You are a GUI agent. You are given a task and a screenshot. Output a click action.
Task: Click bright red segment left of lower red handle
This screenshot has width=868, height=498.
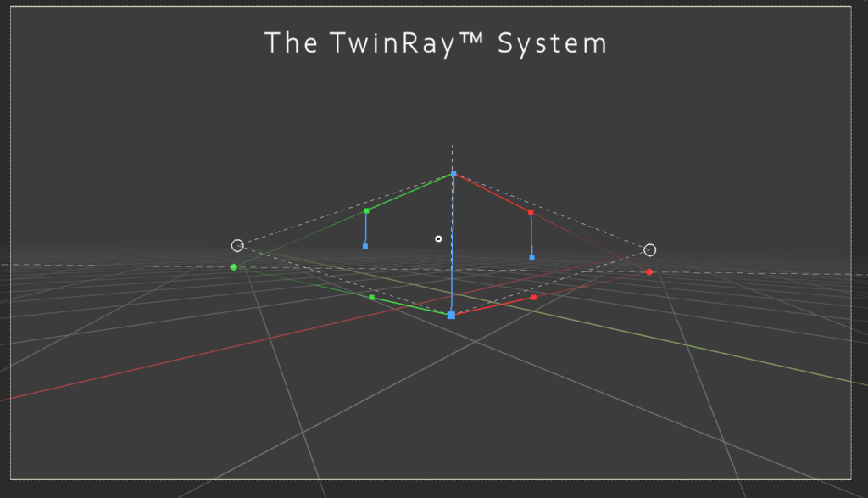click(x=493, y=306)
